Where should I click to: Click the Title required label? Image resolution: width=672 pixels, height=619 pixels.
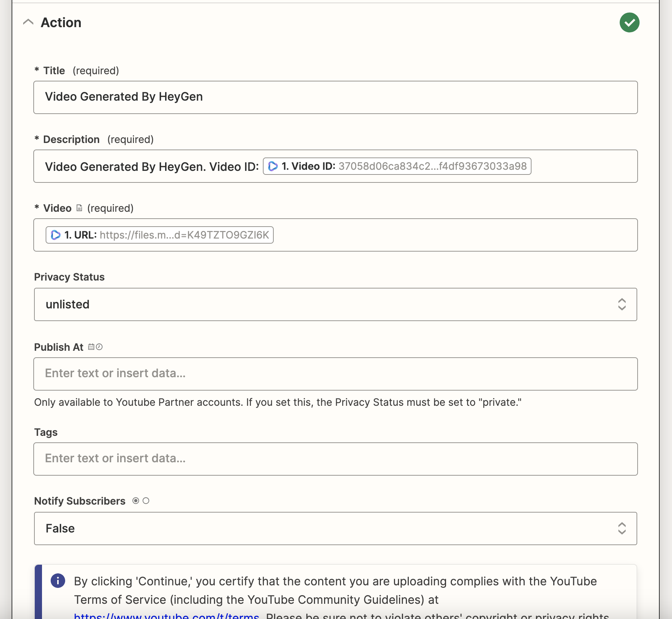tap(77, 71)
